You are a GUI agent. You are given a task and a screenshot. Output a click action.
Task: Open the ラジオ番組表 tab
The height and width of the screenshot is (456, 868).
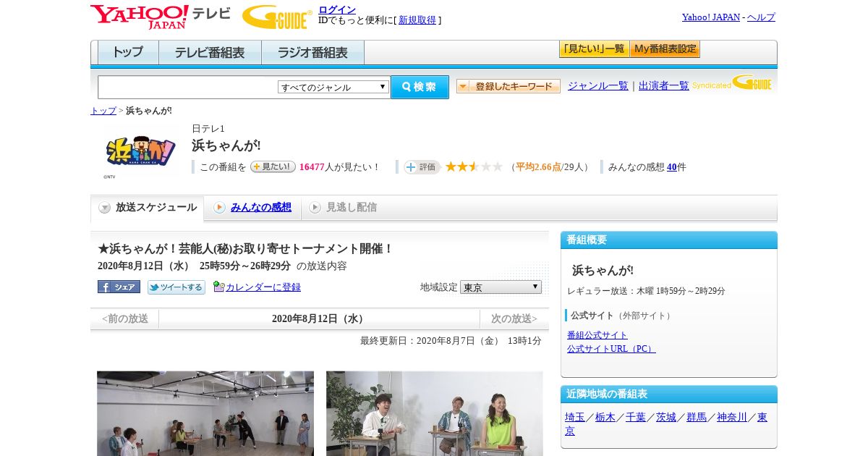312,53
